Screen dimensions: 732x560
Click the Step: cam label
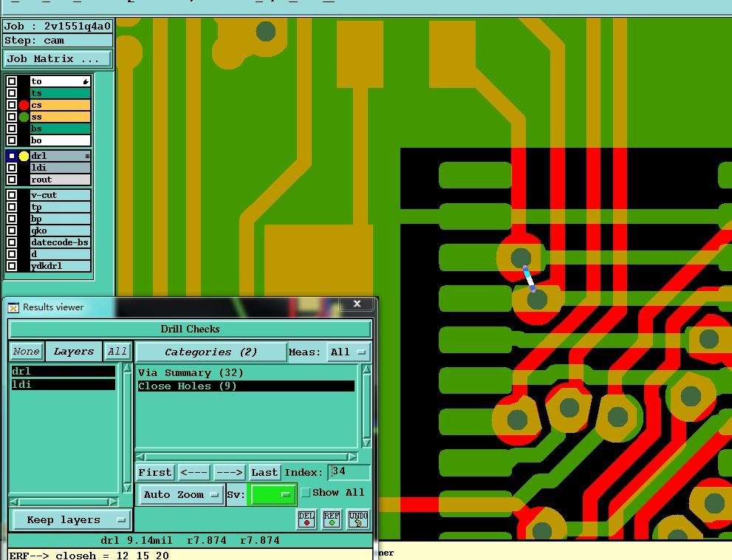pyautogui.click(x=58, y=40)
